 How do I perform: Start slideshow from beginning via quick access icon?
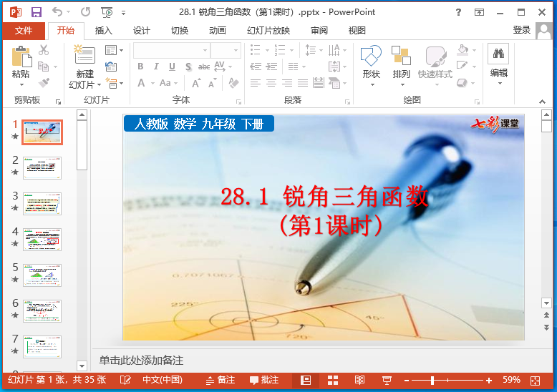click(107, 12)
